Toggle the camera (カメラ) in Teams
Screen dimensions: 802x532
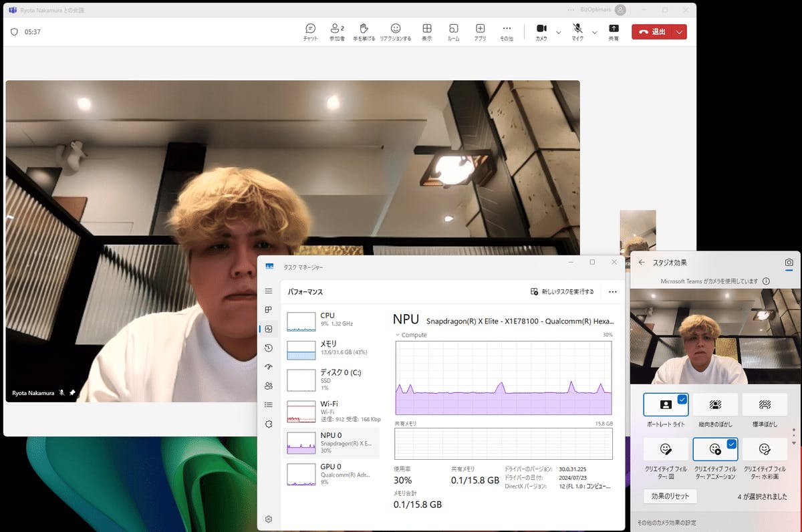(x=541, y=32)
